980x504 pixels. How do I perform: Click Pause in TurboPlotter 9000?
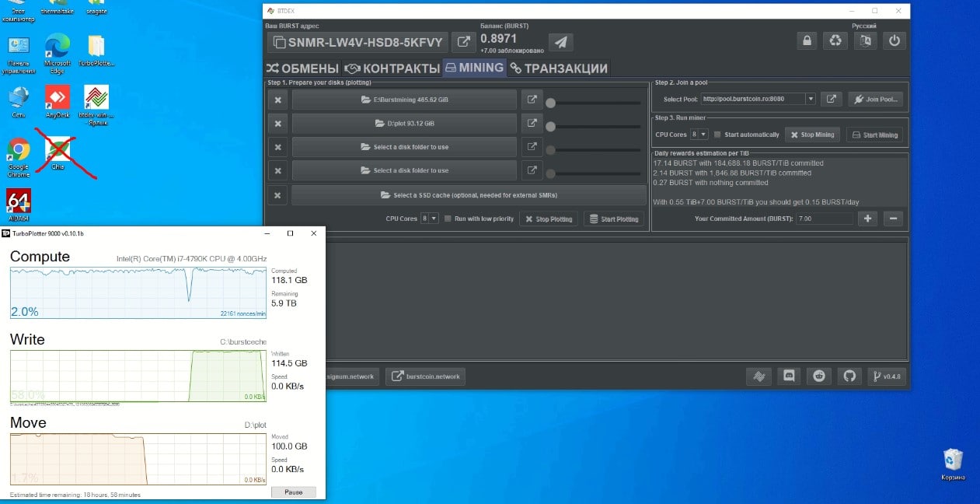tap(294, 492)
